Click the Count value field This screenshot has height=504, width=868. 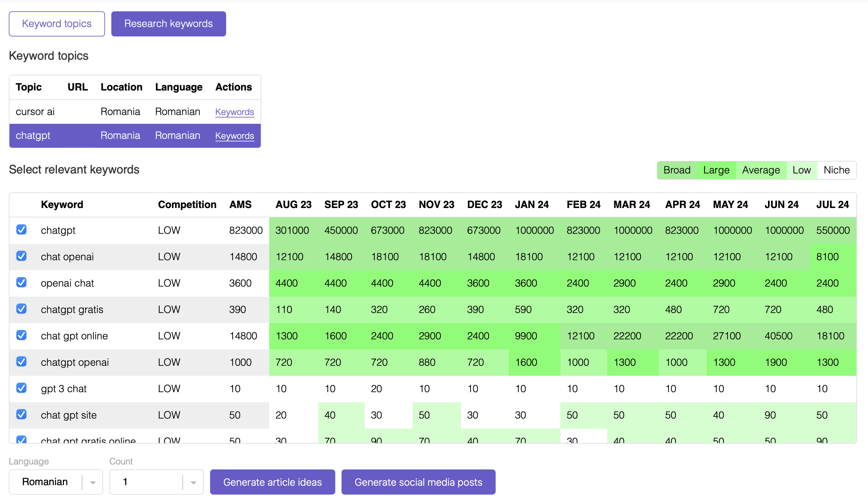pyautogui.click(x=156, y=482)
